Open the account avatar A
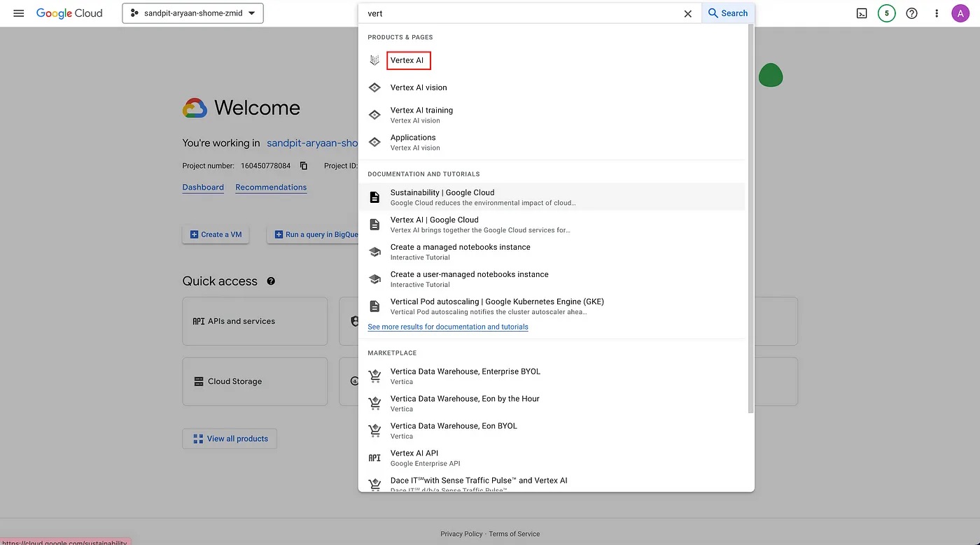This screenshot has width=980, height=545. pyautogui.click(x=960, y=13)
